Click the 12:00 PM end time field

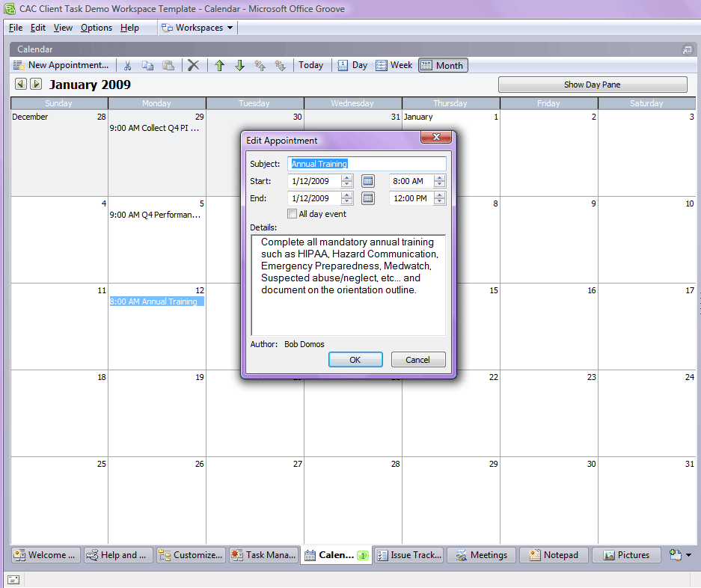pos(411,198)
